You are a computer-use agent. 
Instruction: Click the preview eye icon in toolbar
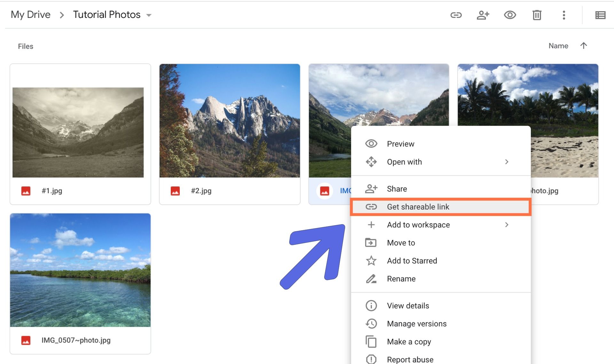click(x=510, y=15)
